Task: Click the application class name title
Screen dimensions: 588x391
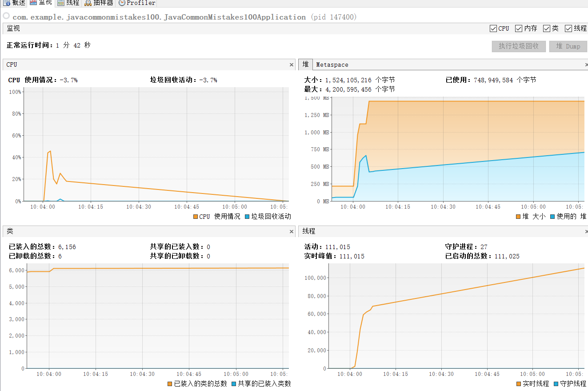Action: [159, 17]
